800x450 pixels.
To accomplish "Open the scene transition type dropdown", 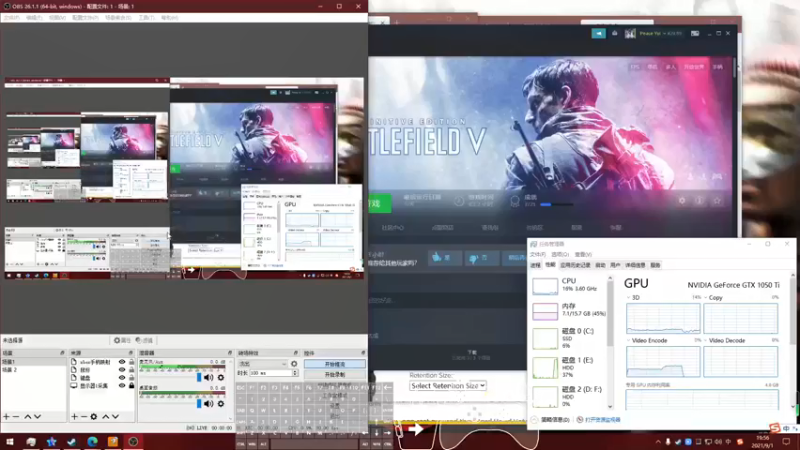I will 262,364.
